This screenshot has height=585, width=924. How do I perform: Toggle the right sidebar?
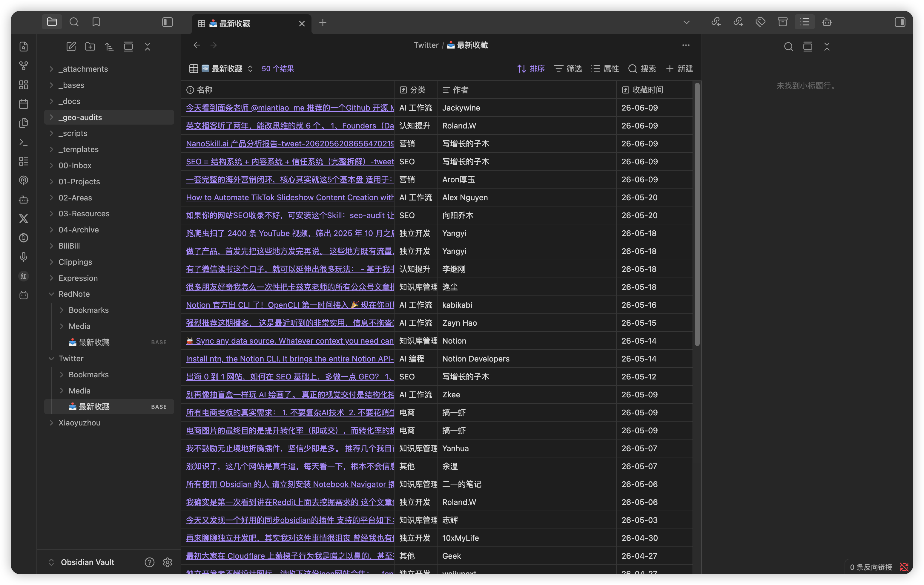(900, 22)
